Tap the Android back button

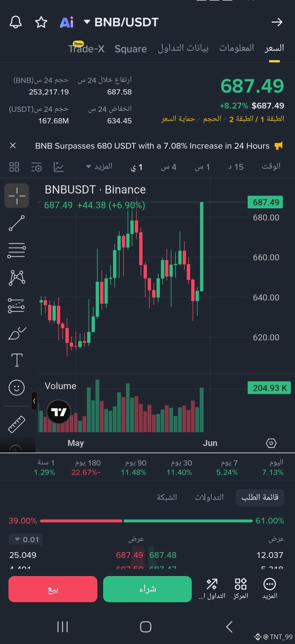(x=229, y=627)
